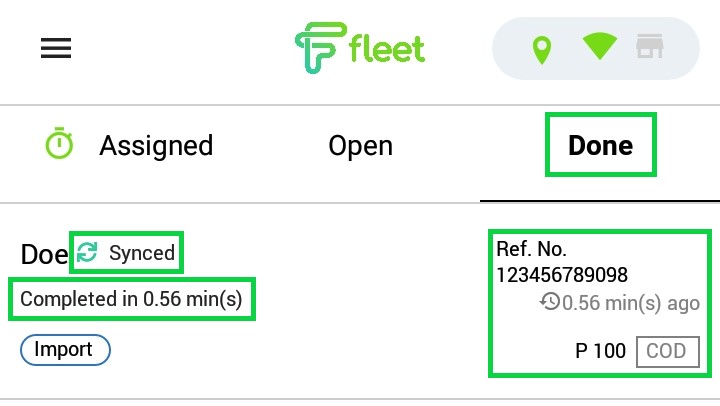Tap the Import tag button

click(65, 350)
